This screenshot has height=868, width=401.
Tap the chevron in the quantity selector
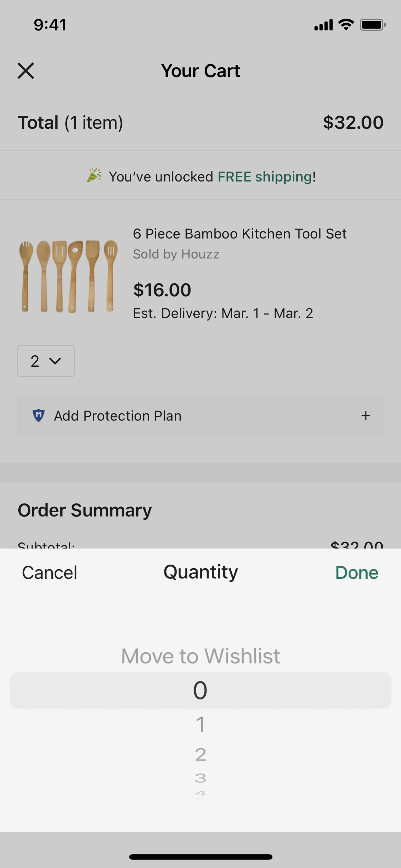(x=55, y=361)
